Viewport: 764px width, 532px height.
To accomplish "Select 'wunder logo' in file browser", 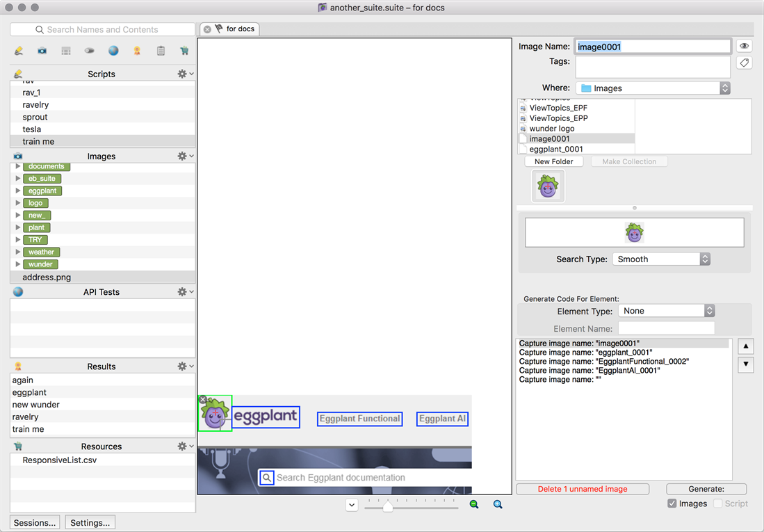I will pyautogui.click(x=576, y=129).
